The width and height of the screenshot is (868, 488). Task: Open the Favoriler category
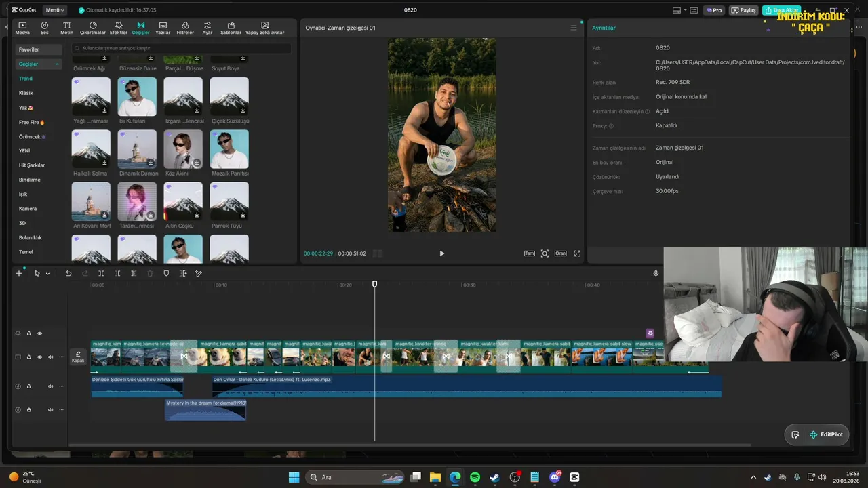(x=39, y=49)
